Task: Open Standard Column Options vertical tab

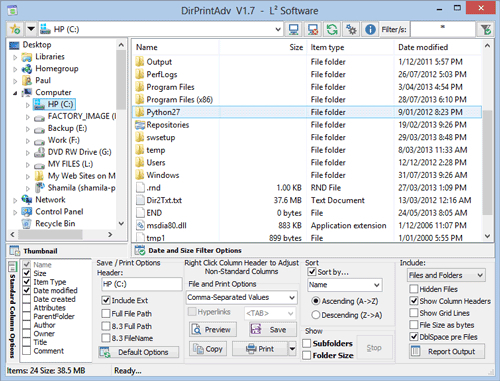Action: [x=12, y=309]
